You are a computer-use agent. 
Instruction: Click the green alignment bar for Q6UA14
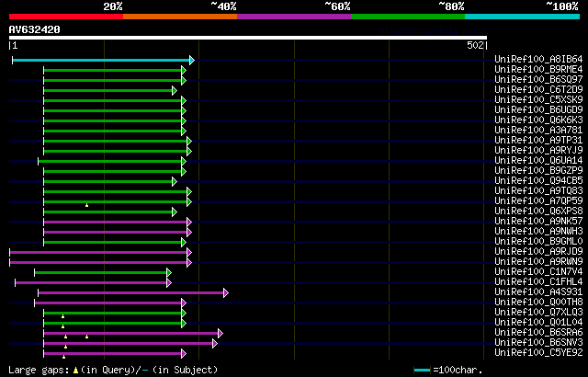pyautogui.click(x=110, y=161)
